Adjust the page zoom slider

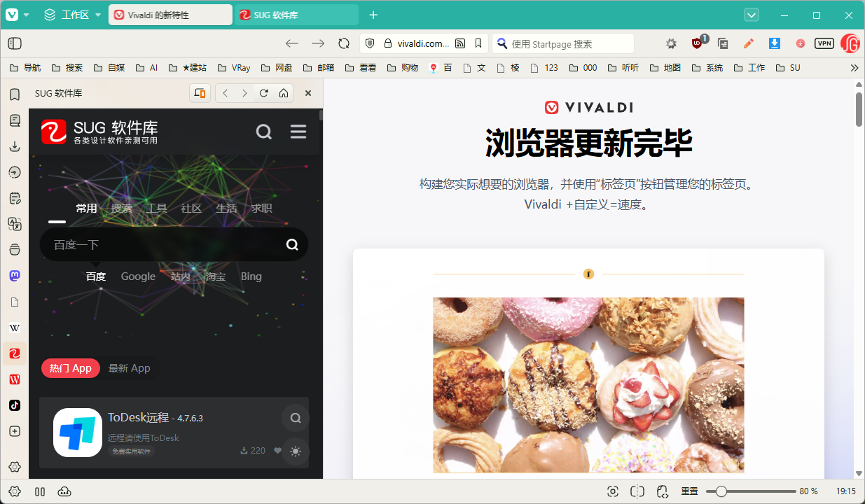tap(721, 491)
